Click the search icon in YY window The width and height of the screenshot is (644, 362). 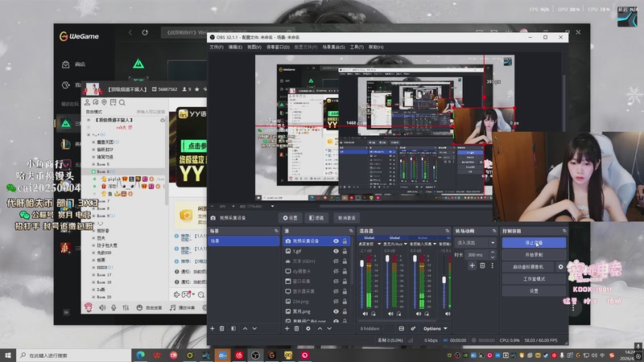122,102
